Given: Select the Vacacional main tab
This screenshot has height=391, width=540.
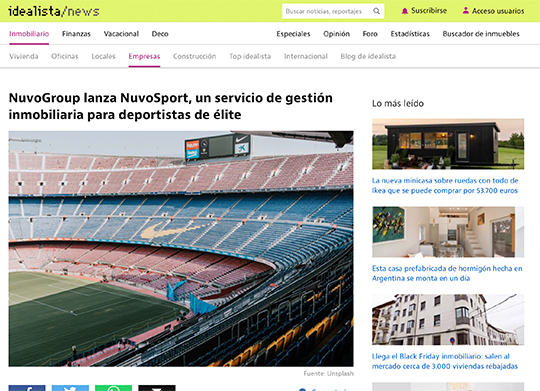Looking at the screenshot, I should click(x=121, y=34).
